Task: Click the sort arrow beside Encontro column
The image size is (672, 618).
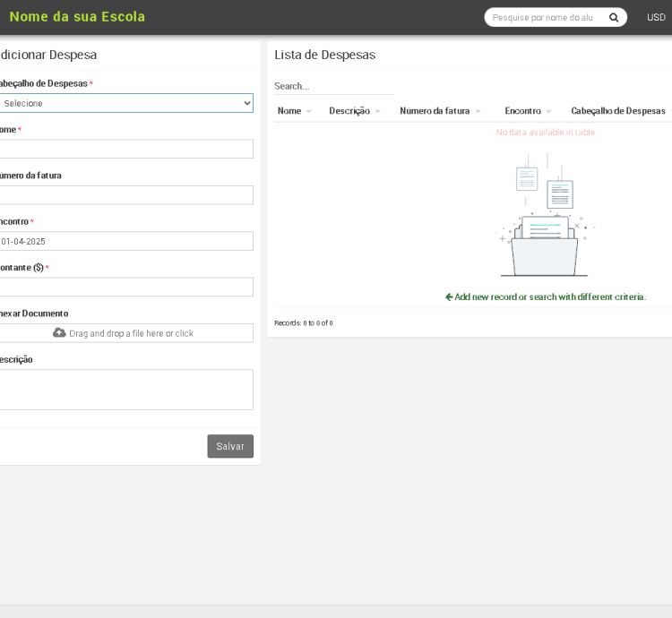Action: [548, 111]
